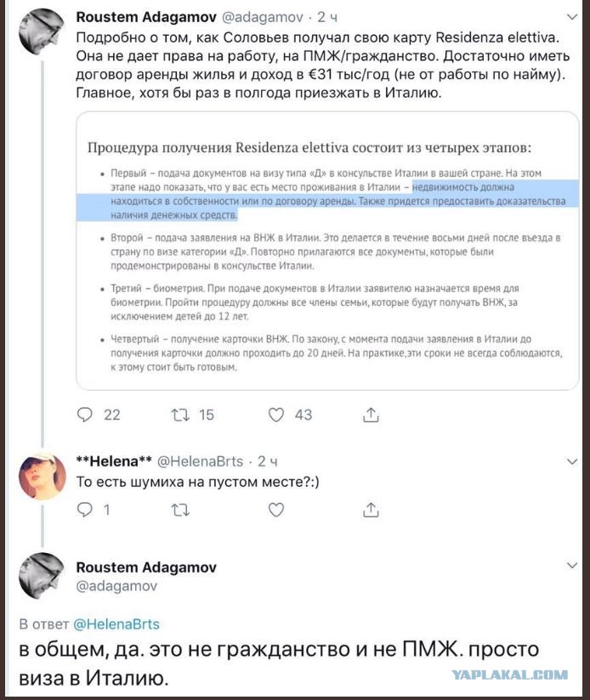
Task: Retweet the Residenza elettiva tweet
Action: [x=179, y=415]
